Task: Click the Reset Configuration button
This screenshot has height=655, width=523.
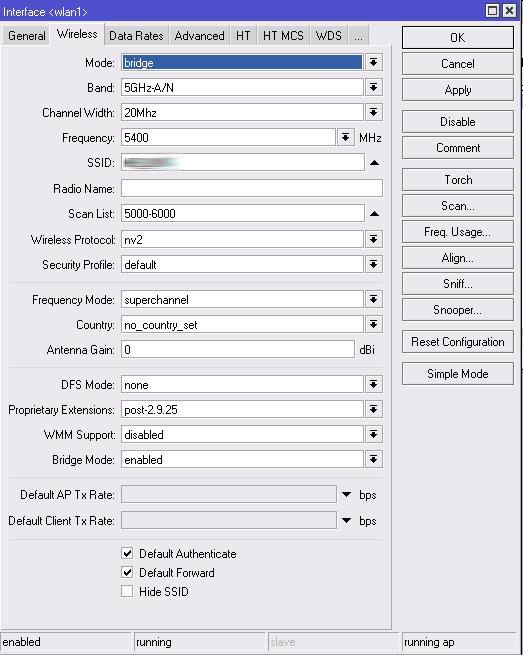Action: click(x=458, y=342)
